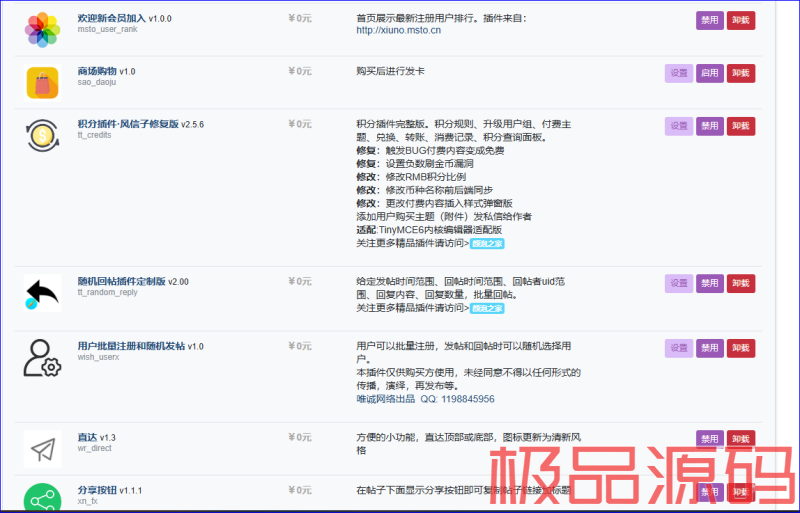
Task: Visit the http://xiuno.msto.cn link
Action: tap(398, 30)
